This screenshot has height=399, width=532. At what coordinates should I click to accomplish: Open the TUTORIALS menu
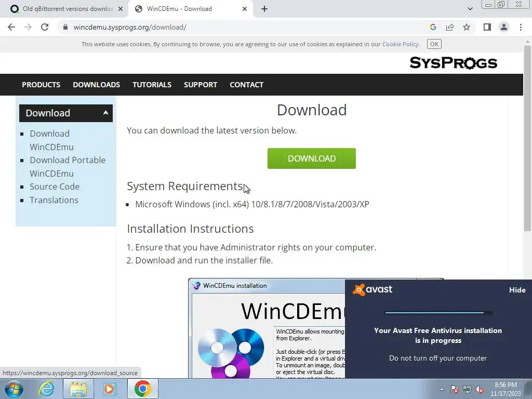click(x=152, y=85)
